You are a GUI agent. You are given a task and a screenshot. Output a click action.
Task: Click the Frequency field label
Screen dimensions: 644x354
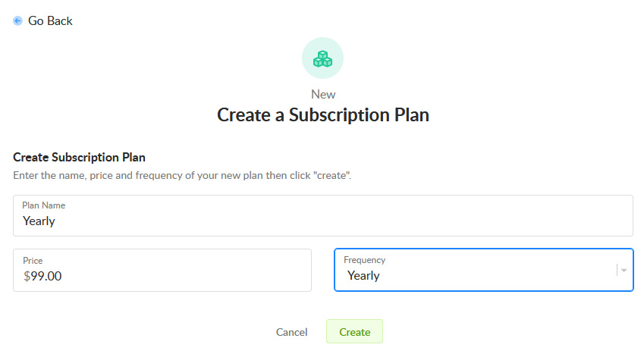[x=365, y=260]
